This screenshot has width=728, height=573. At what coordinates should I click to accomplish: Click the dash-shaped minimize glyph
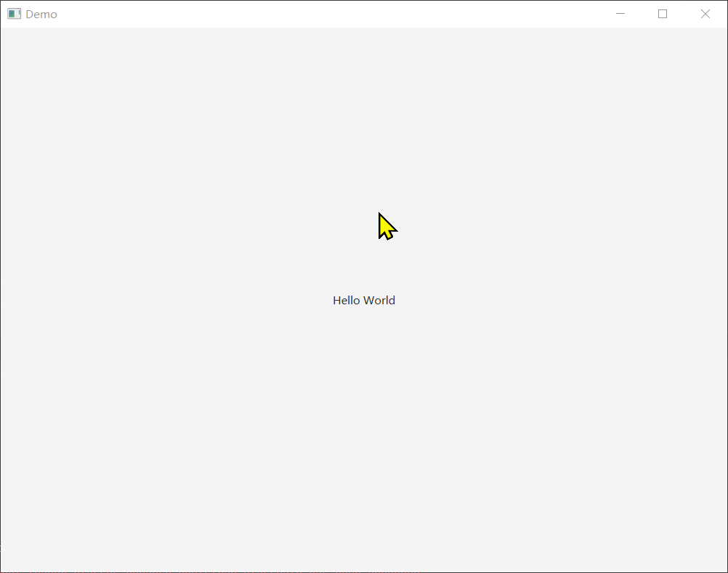(x=620, y=13)
